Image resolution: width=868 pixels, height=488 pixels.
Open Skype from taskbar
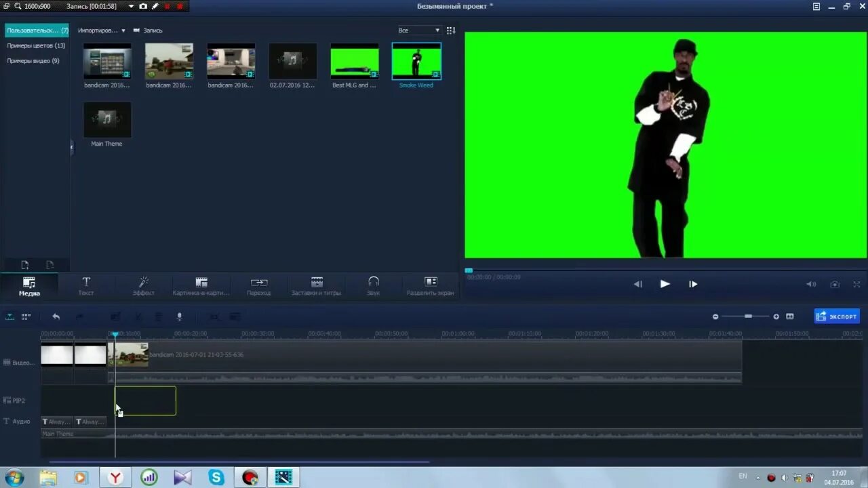[216, 477]
